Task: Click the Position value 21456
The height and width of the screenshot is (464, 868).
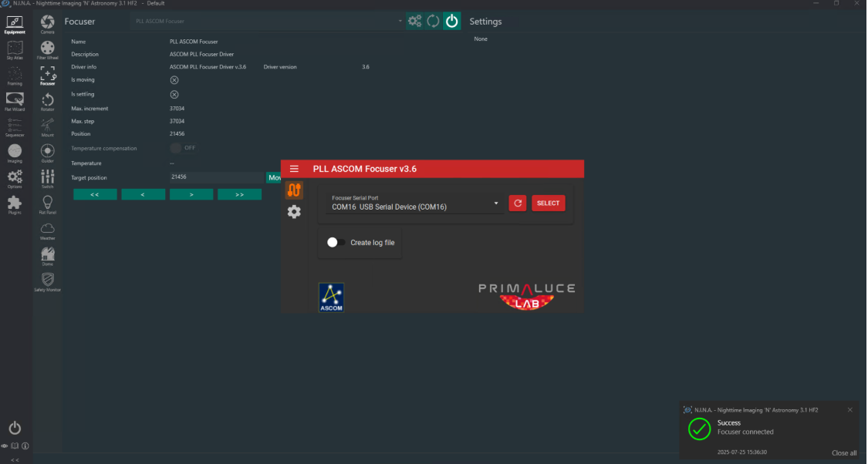Action: (177, 134)
